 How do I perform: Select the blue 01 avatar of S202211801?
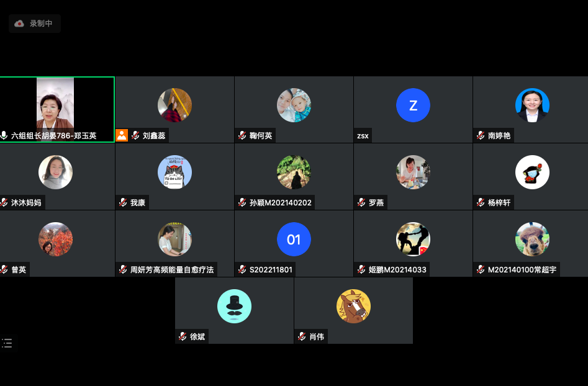coord(294,239)
